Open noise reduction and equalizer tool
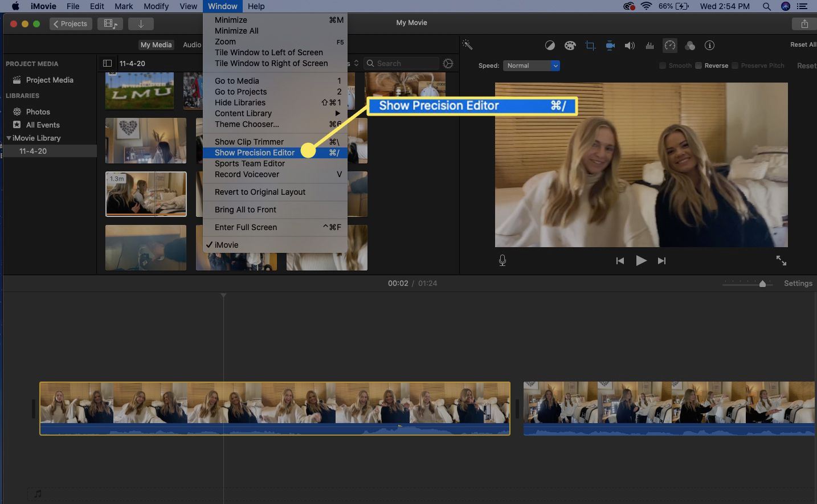The image size is (817, 504). tap(649, 46)
